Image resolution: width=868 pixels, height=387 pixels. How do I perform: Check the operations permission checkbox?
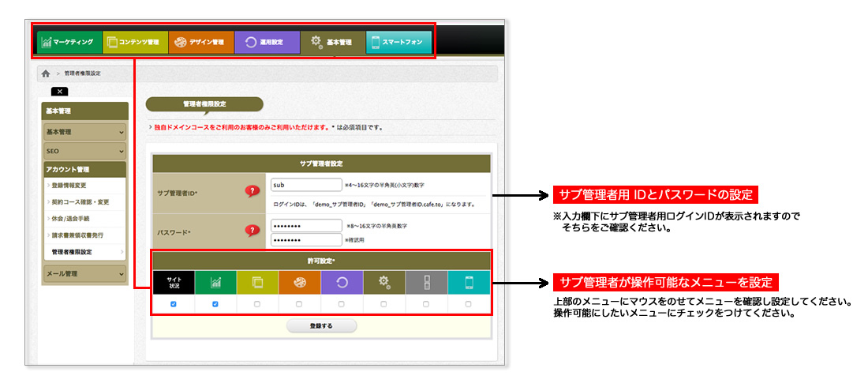[341, 304]
